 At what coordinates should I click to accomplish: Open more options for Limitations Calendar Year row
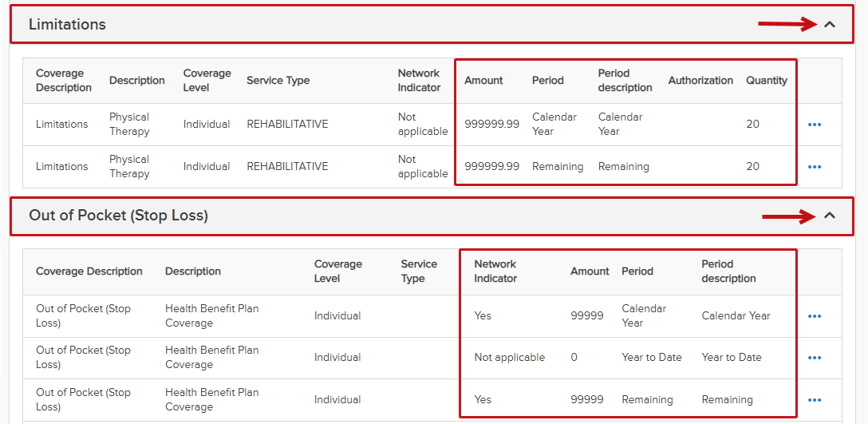[x=815, y=125]
